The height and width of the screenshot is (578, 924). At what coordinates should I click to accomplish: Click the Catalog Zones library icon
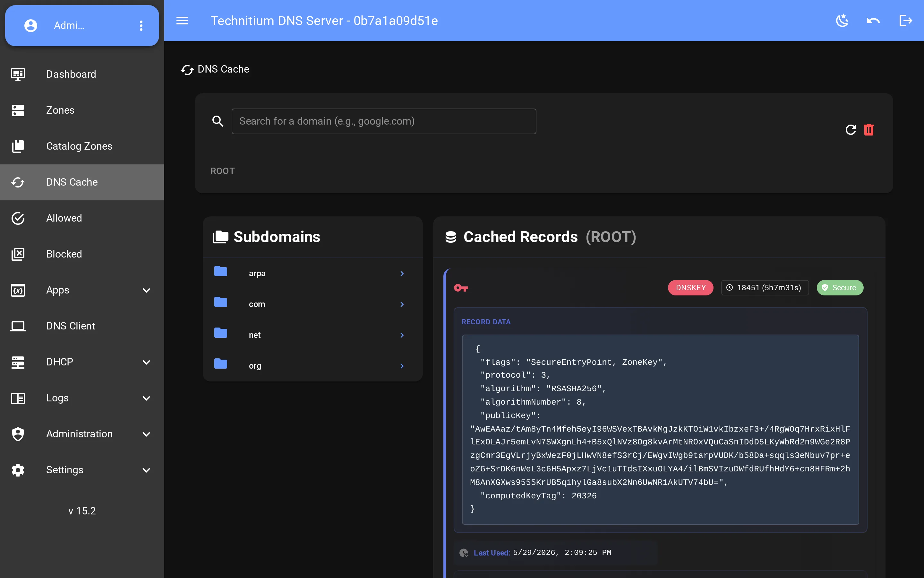pyautogui.click(x=18, y=146)
